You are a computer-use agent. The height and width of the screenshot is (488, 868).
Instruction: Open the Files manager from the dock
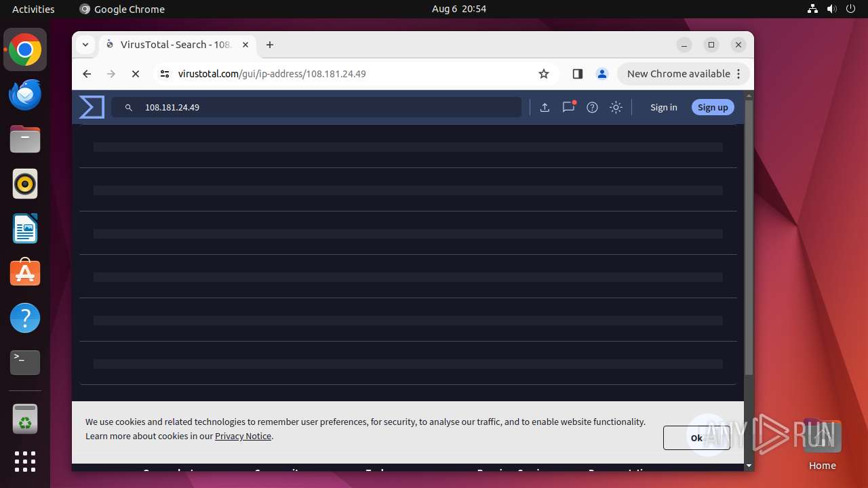[x=25, y=140]
